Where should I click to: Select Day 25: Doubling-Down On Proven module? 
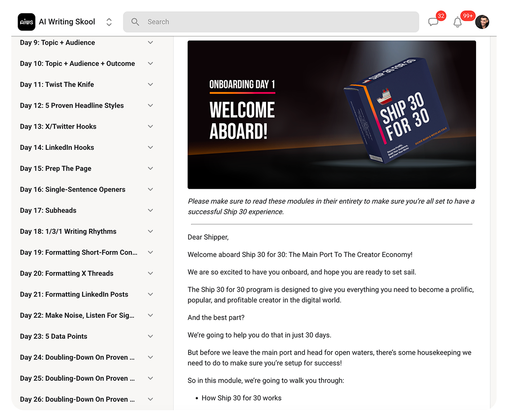tap(77, 378)
